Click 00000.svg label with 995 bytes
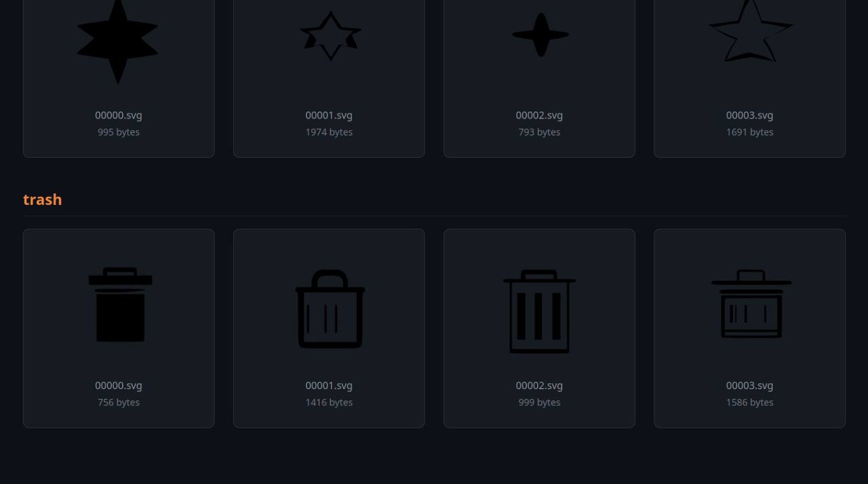This screenshot has width=868, height=484. click(119, 115)
